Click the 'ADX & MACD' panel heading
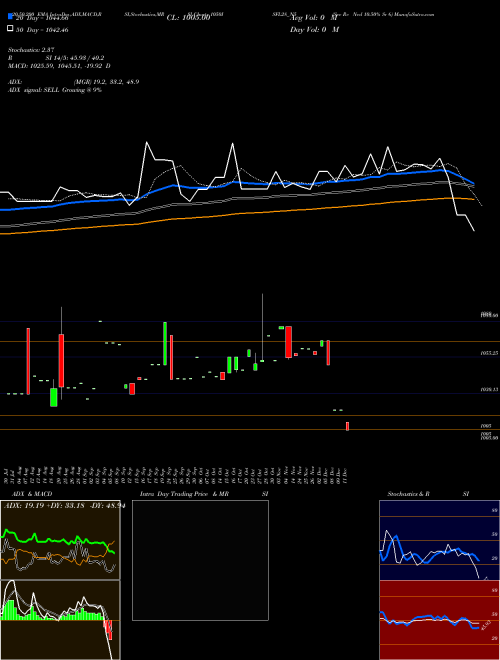Screen dimensions: 500x660 tap(32, 494)
